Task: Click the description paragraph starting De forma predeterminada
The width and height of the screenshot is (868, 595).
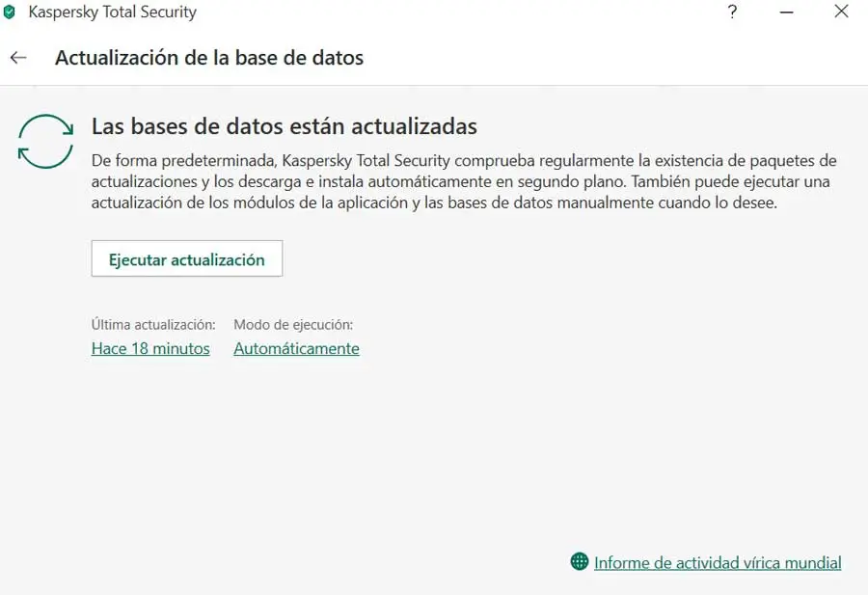Action: point(464,181)
